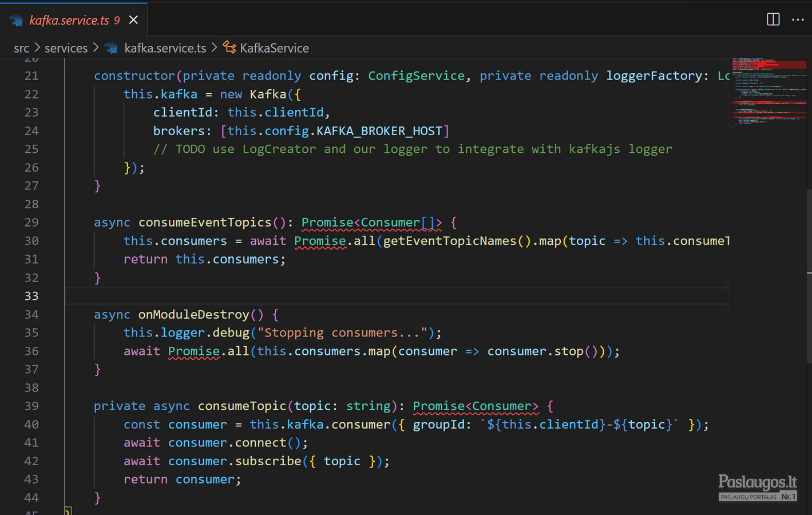
Task: Place cursor on empty line 33
Action: coord(397,296)
